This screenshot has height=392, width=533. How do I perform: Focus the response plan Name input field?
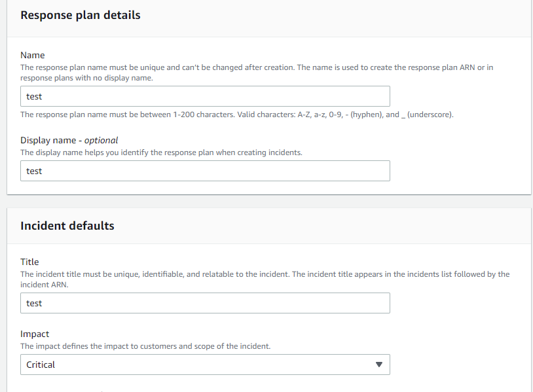(x=205, y=96)
